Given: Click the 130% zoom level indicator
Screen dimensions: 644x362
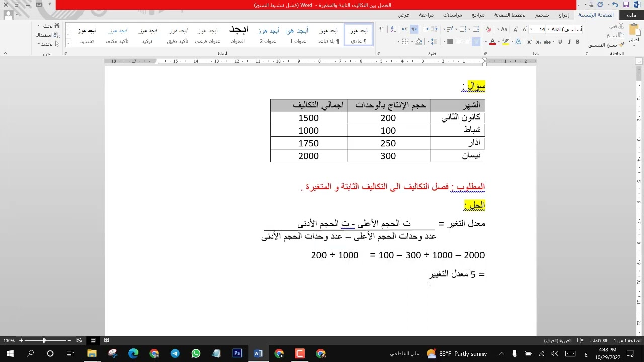Looking at the screenshot, I should click(x=9, y=341).
